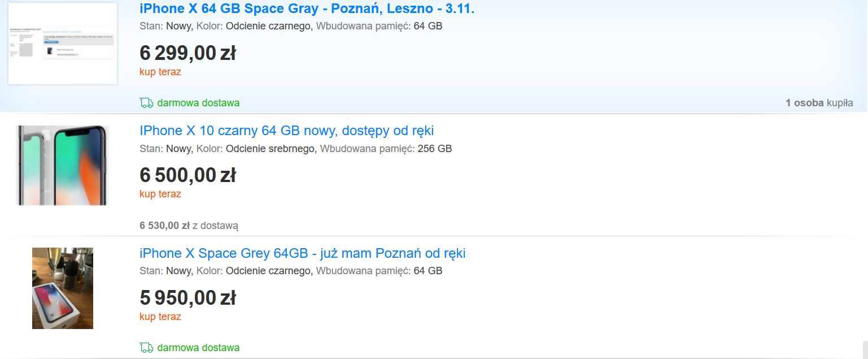Screen dimensions: 868x359
Task: Click 'kup teraz' under the 5 950,00 zł price
Action: [160, 317]
